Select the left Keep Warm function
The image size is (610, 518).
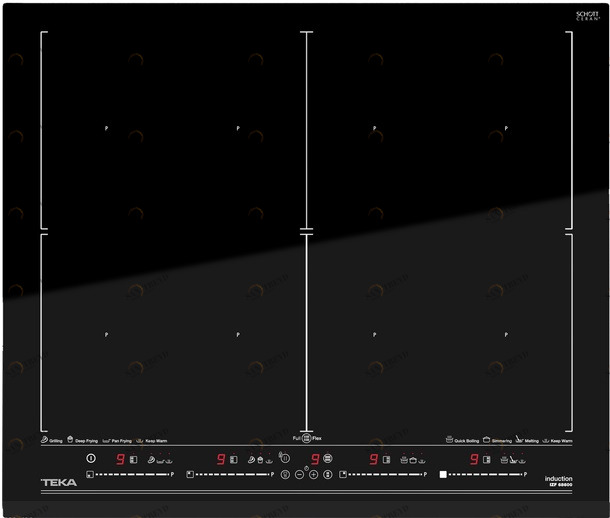140,440
